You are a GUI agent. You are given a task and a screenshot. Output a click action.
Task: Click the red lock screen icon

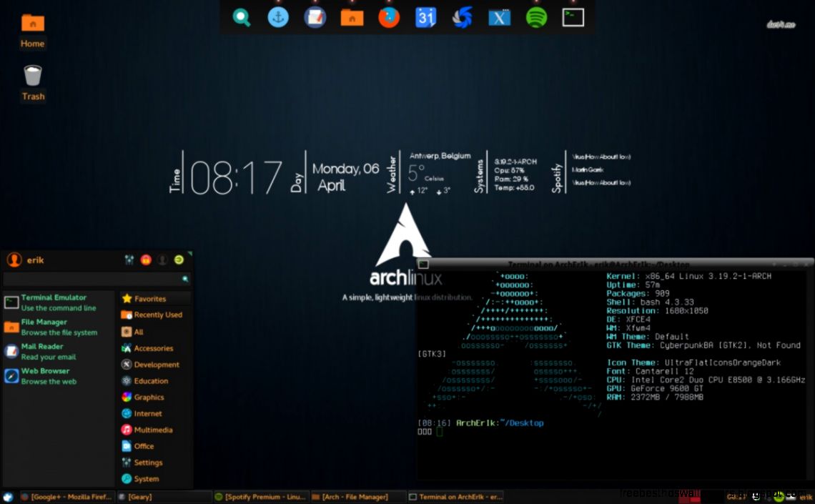(146, 260)
